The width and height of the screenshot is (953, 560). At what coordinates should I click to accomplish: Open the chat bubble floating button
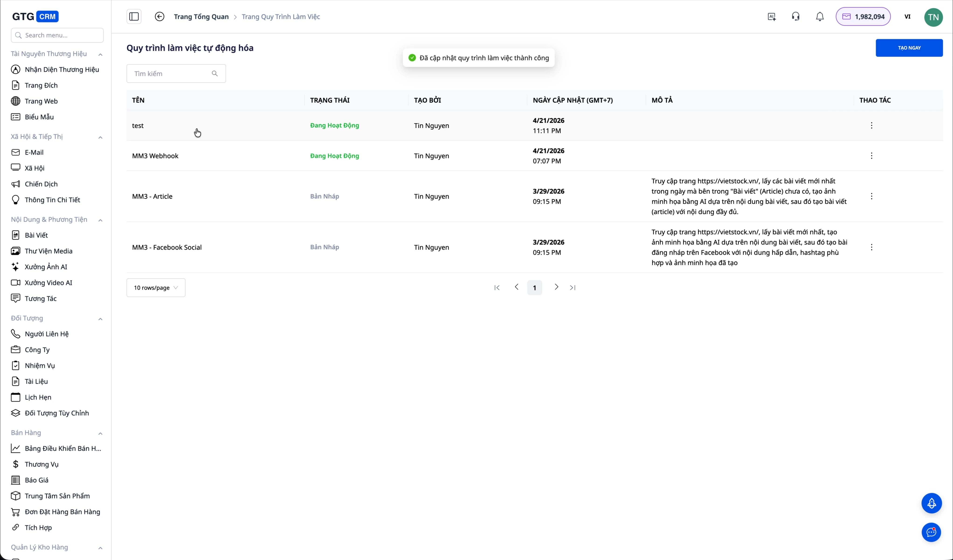(x=931, y=533)
